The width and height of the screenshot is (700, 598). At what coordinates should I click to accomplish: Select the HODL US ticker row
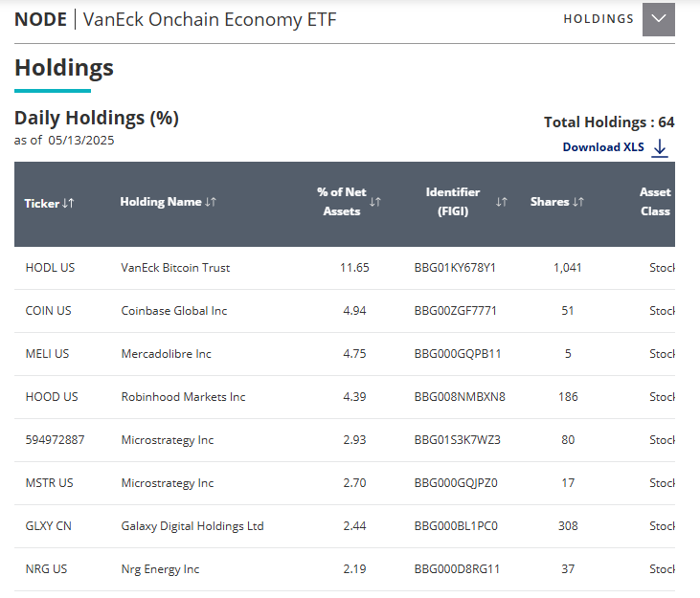[50, 268]
